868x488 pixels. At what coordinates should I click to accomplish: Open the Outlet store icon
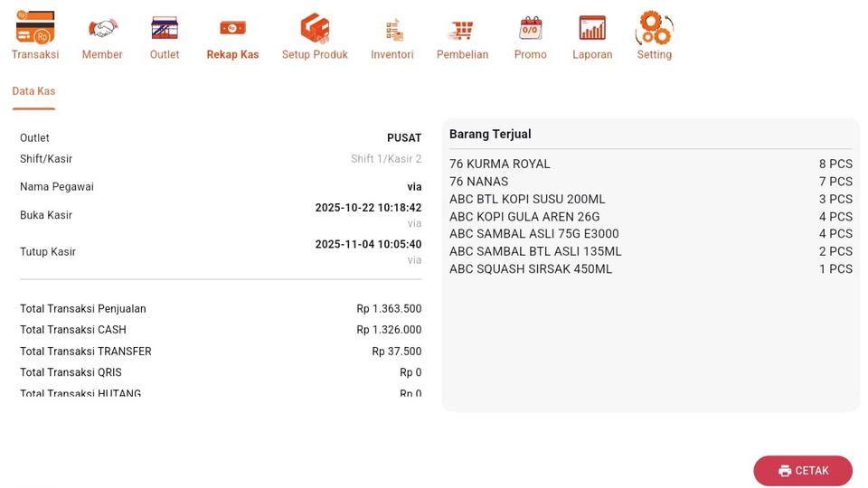[x=165, y=28]
